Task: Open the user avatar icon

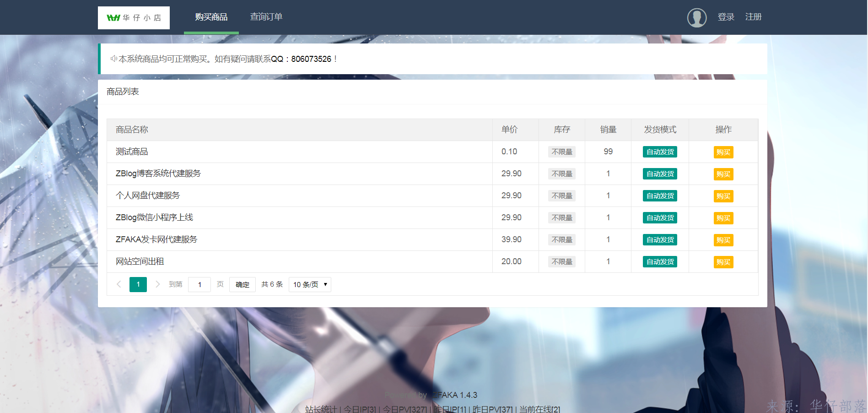Action: pyautogui.click(x=697, y=18)
